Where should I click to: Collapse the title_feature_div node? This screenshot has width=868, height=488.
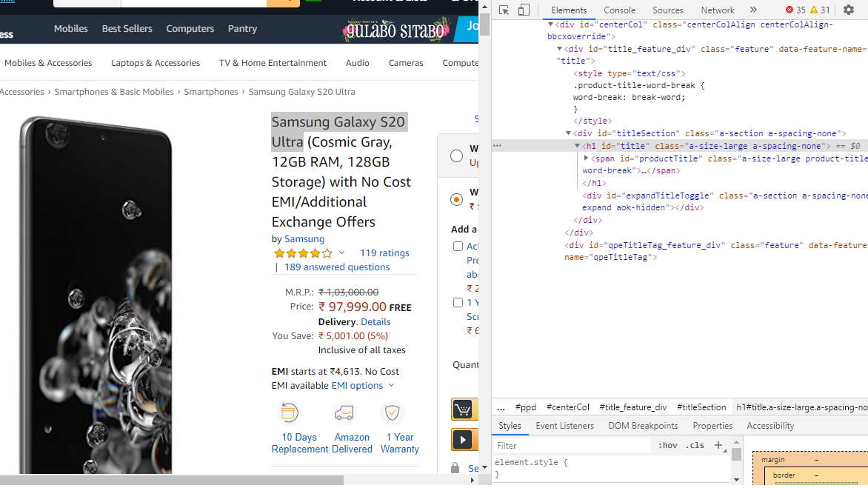pyautogui.click(x=559, y=49)
